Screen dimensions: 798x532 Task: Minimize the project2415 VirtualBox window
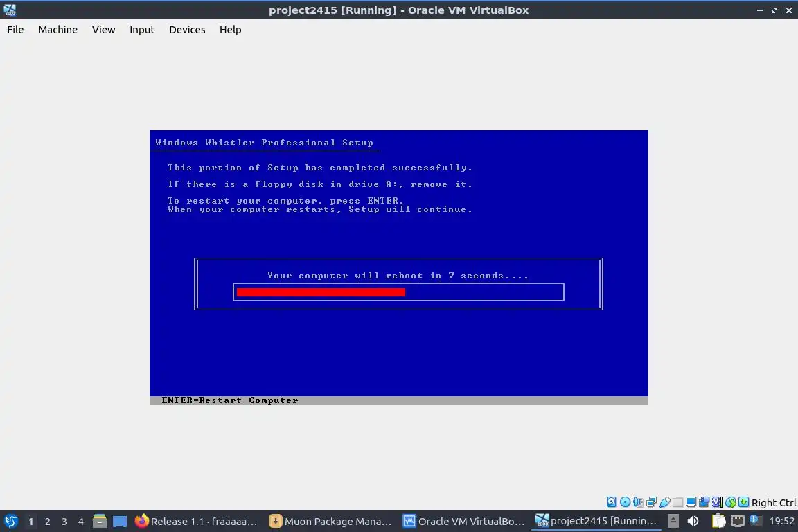(x=759, y=10)
